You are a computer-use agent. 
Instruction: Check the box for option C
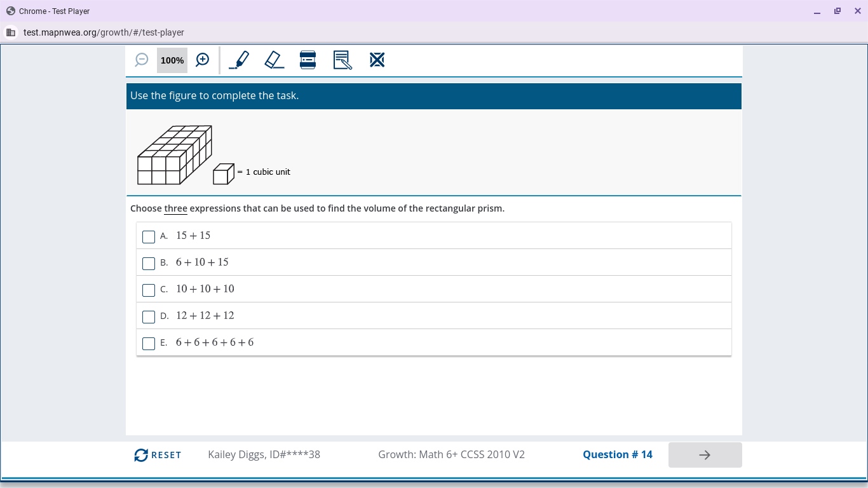149,290
